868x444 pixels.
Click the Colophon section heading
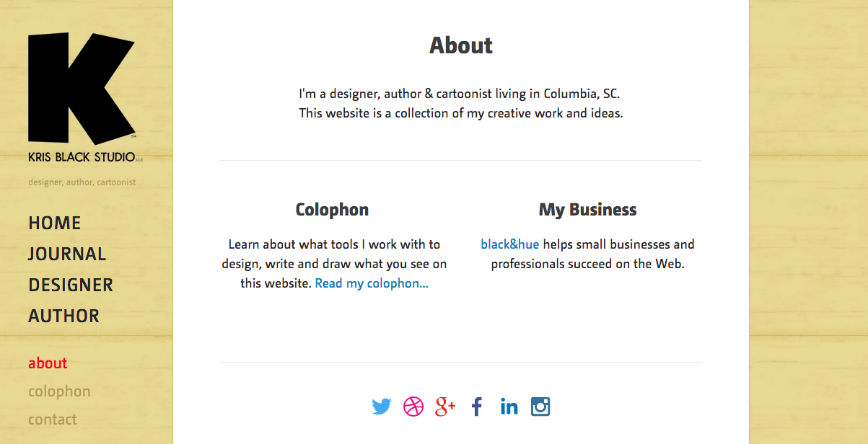[x=332, y=210]
